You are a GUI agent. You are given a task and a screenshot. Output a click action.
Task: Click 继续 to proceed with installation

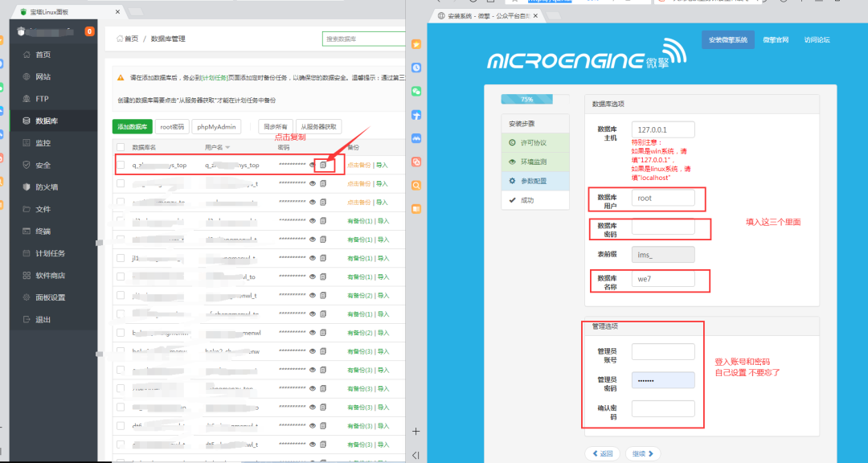(x=642, y=453)
